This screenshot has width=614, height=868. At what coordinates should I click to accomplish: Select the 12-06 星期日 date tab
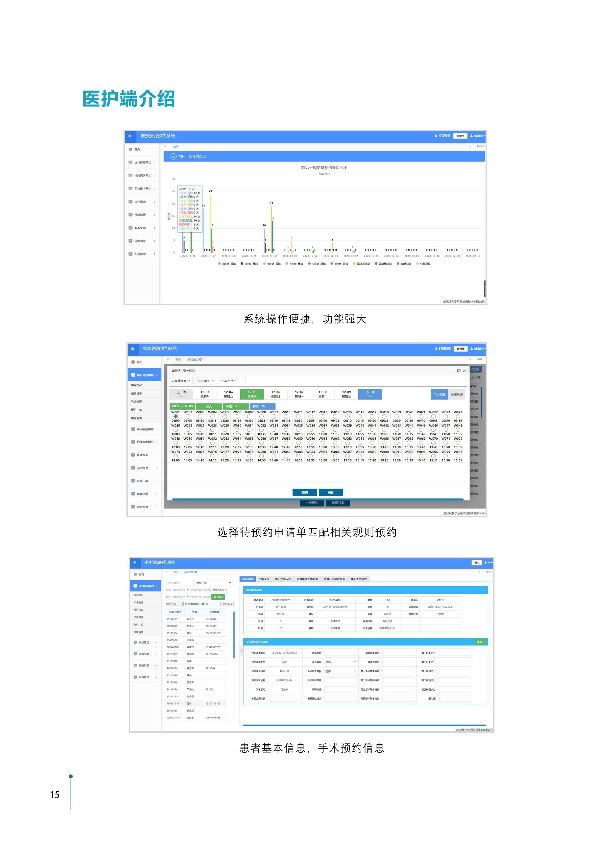pyautogui.click(x=275, y=394)
